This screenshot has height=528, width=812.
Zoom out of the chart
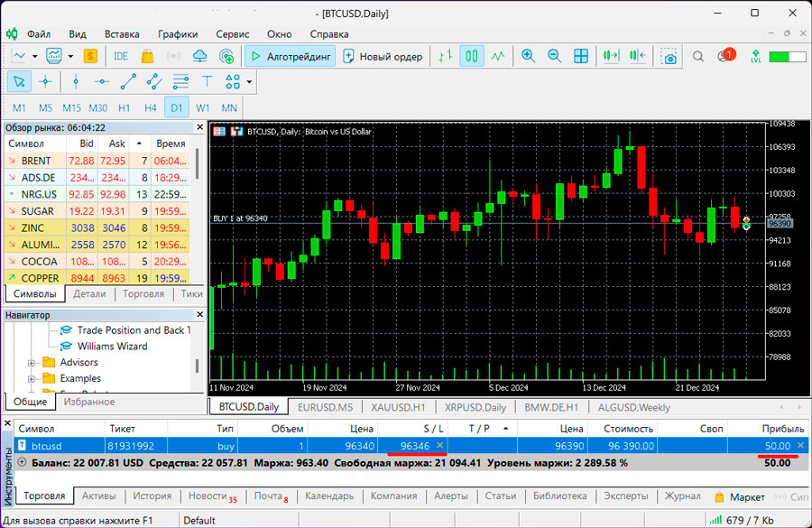pos(555,56)
